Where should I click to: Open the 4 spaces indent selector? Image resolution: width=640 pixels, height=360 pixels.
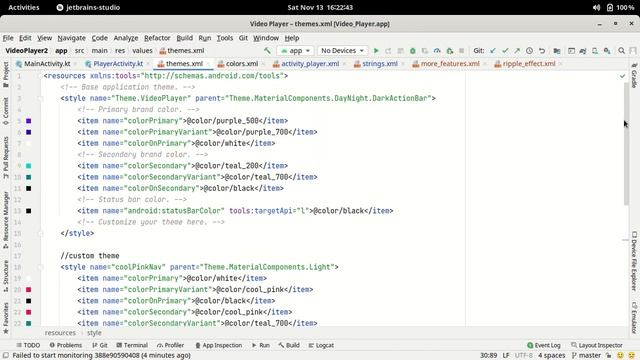551,356
